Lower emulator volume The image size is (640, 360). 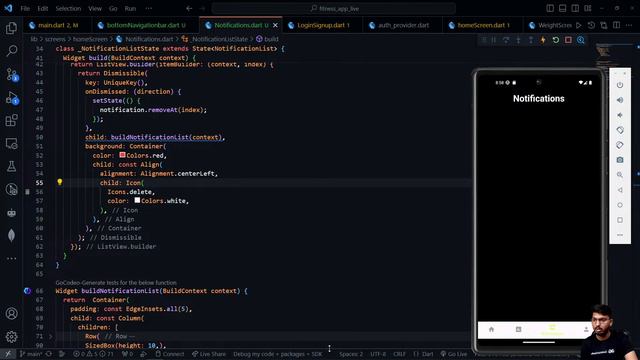coord(620,115)
